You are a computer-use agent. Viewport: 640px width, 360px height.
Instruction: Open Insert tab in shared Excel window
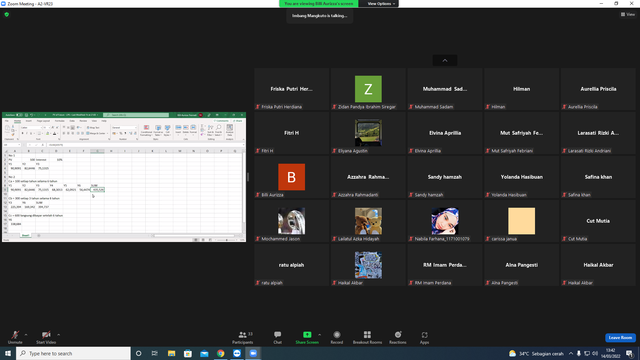click(x=29, y=121)
